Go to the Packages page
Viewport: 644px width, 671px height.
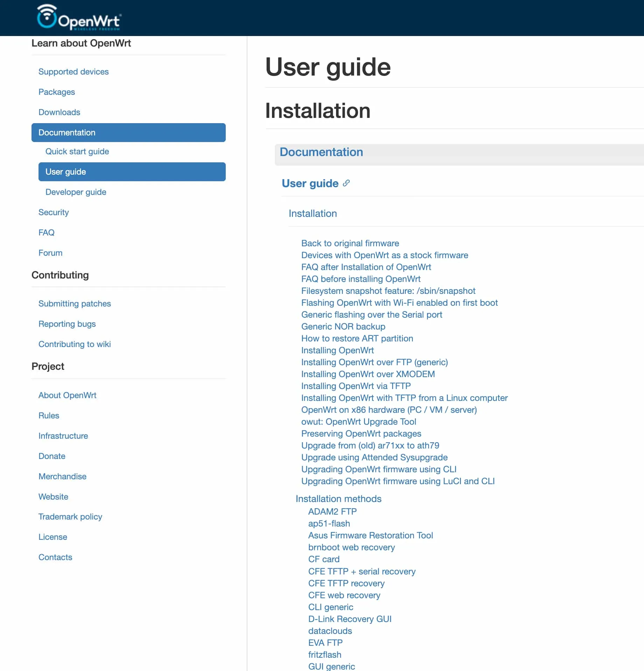56,92
